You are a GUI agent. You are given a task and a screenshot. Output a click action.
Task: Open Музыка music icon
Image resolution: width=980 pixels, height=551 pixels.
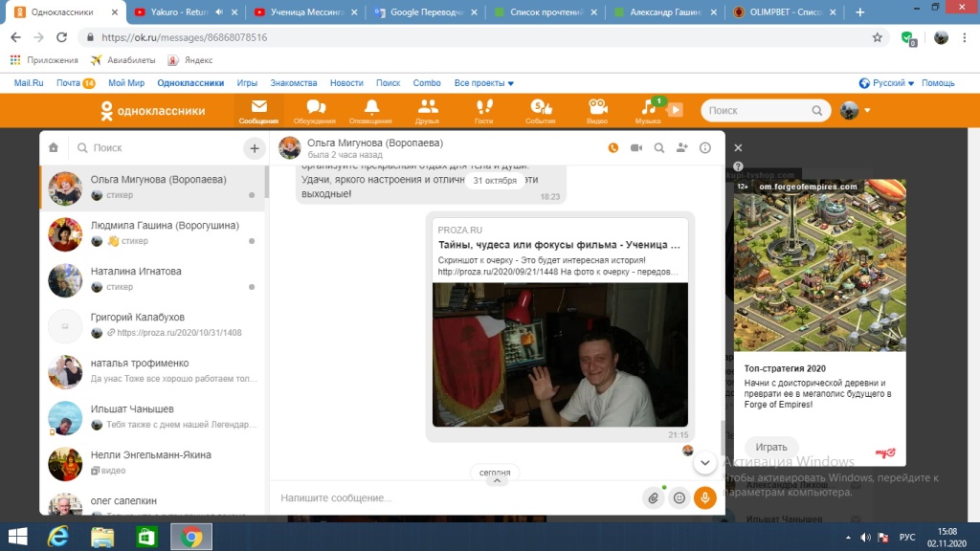pyautogui.click(x=648, y=111)
